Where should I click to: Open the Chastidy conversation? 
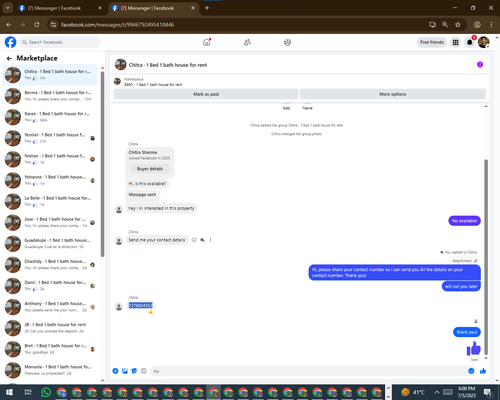[x=50, y=265]
